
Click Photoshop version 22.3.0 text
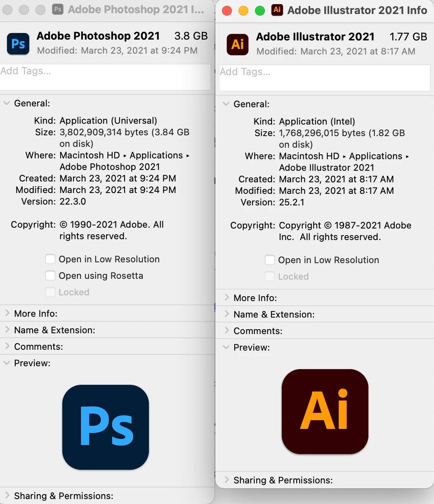point(73,202)
